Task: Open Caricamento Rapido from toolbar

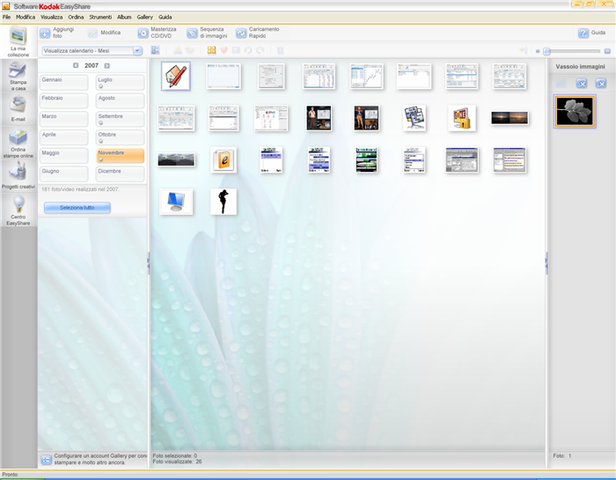Action: [x=241, y=33]
